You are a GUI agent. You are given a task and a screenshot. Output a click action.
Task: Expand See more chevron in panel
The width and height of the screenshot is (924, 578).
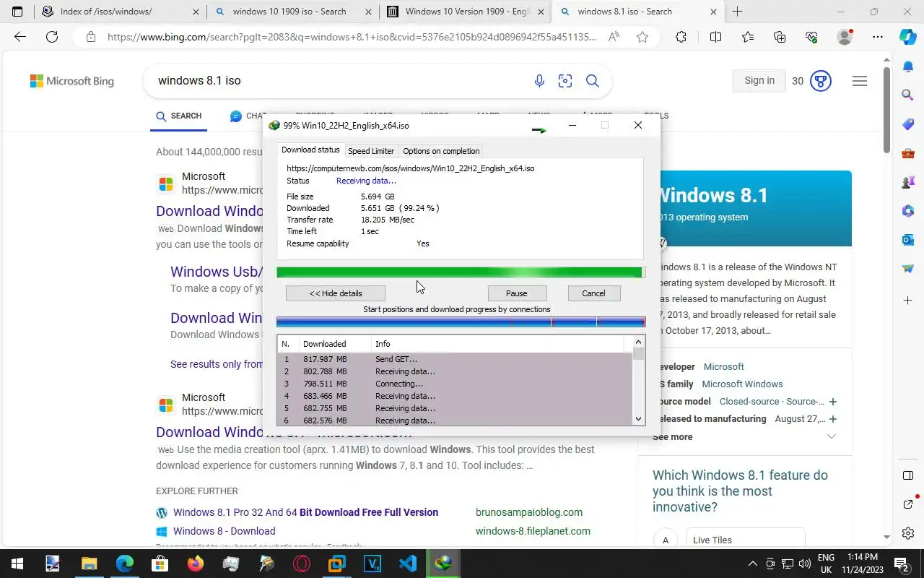[x=832, y=436]
